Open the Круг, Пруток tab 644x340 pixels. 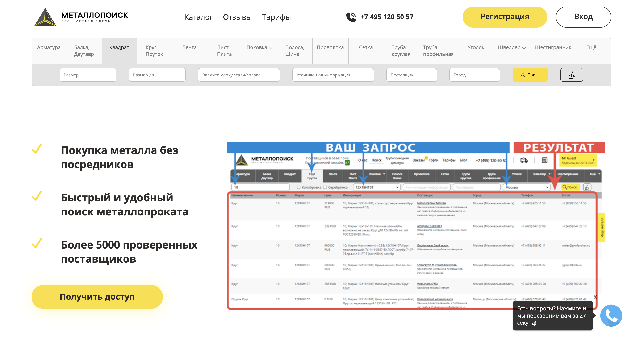154,51
